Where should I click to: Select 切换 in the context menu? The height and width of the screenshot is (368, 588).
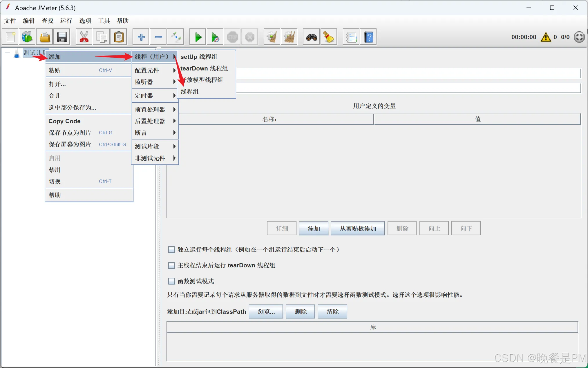click(88, 182)
